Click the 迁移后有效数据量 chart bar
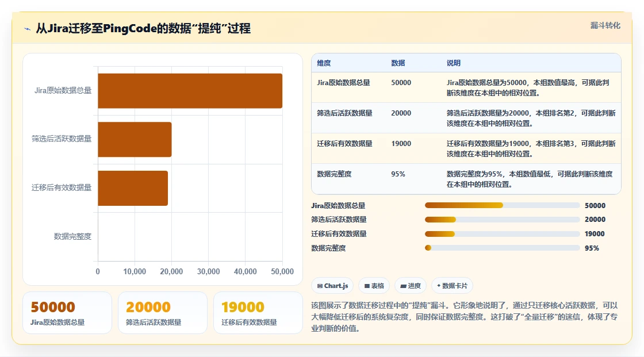Image resolution: width=644 pixels, height=357 pixels. [133, 188]
